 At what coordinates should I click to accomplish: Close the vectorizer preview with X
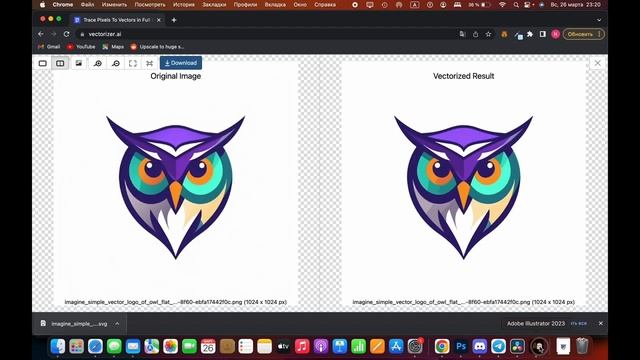(x=598, y=63)
